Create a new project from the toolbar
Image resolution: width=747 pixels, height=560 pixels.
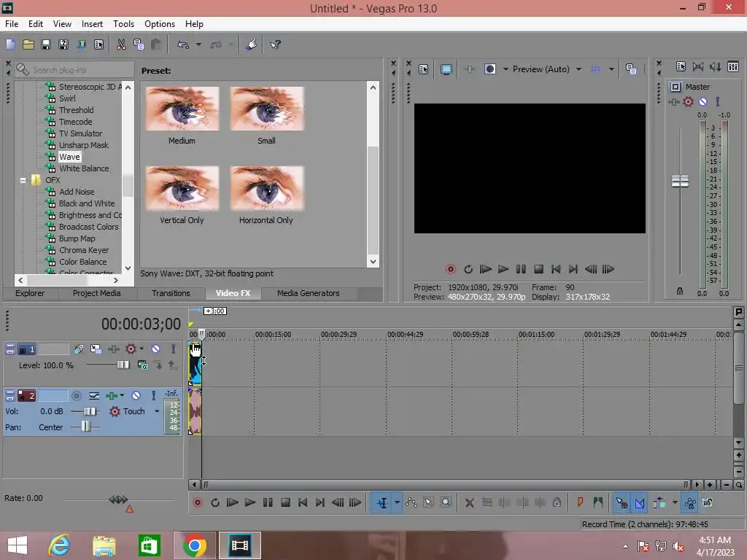(10, 44)
